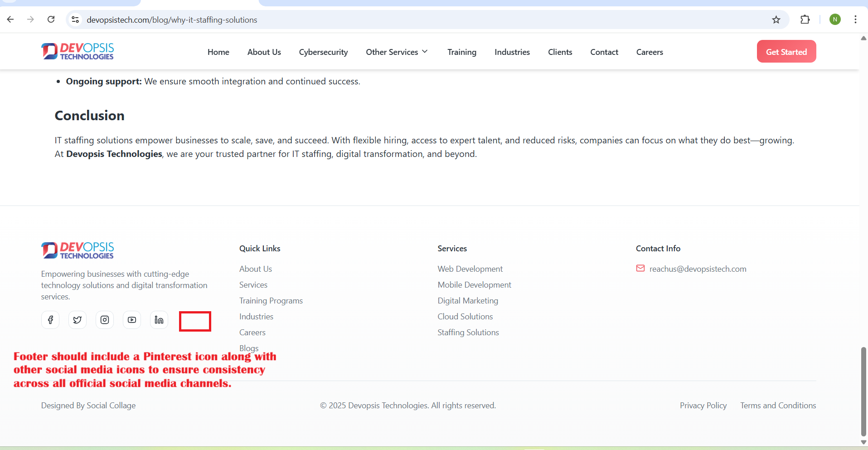This screenshot has height=450, width=868.
Task: Open the Facebook icon in footer
Action: (50, 320)
